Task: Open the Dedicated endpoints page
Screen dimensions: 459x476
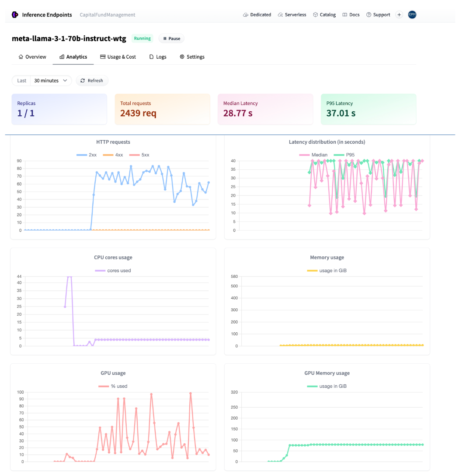Action: coord(257,15)
